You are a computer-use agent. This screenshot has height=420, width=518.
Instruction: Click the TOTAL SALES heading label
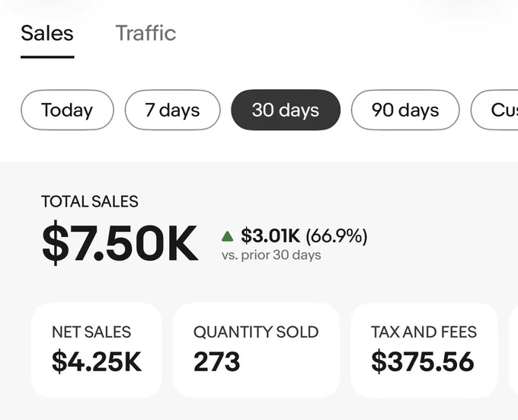coord(90,201)
